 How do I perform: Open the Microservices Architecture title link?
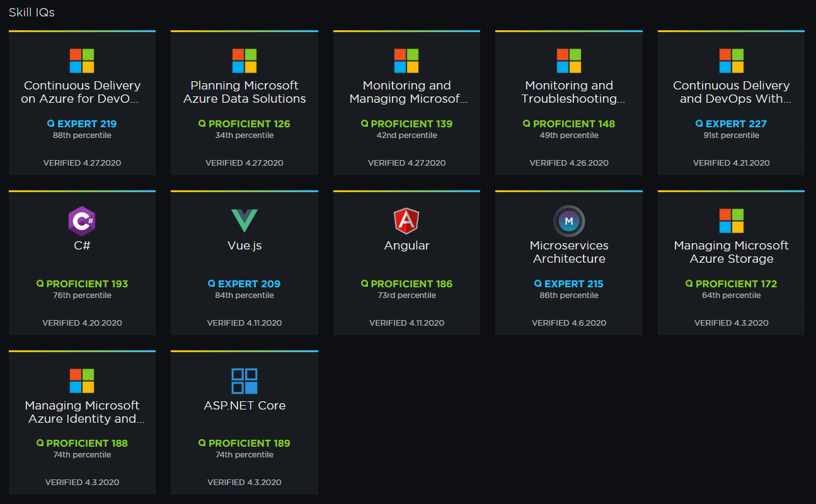(569, 252)
